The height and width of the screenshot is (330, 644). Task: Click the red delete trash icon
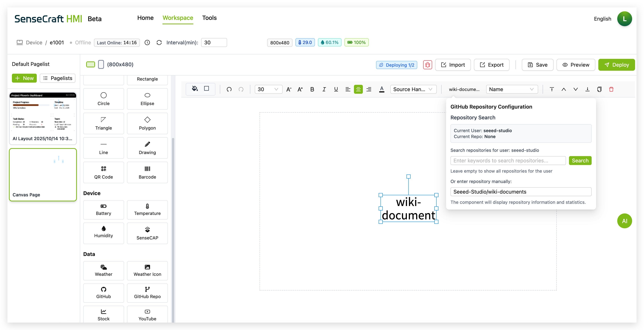pos(611,89)
